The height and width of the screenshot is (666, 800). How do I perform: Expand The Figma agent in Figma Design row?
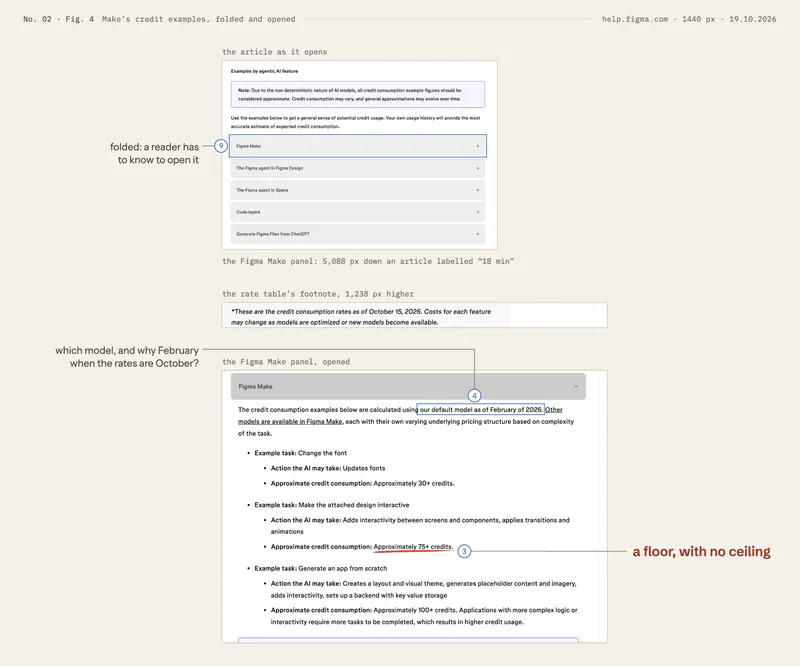[x=358, y=168]
